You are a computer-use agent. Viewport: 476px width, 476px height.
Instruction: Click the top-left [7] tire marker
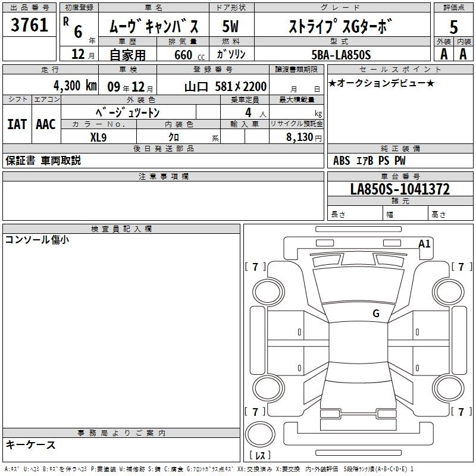255,267
